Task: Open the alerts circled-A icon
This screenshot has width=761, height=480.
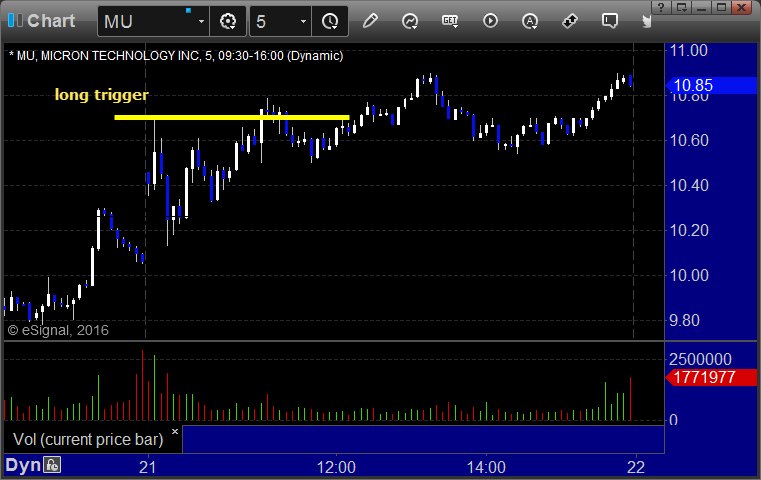Action: [529, 21]
